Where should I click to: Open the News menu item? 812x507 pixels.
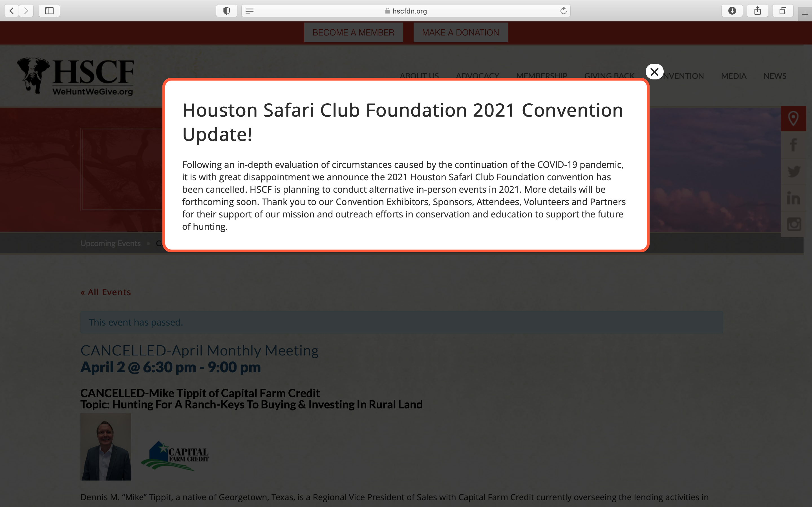(x=775, y=76)
